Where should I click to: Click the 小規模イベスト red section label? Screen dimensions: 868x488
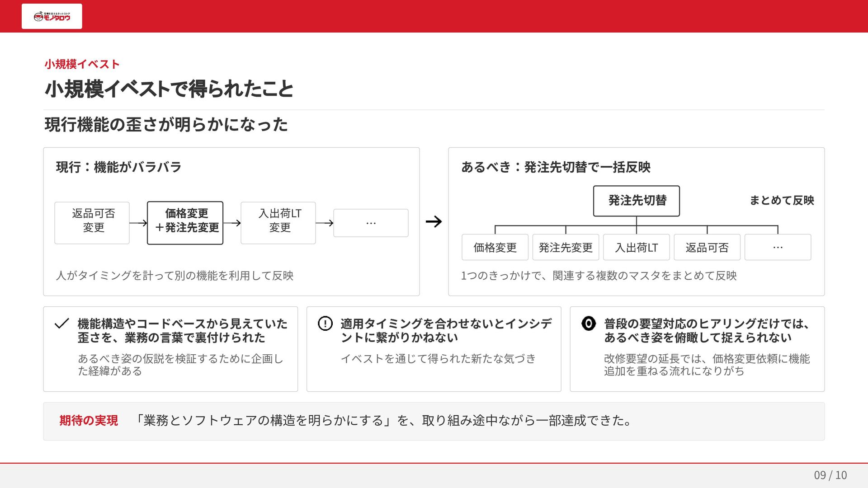[x=82, y=64]
